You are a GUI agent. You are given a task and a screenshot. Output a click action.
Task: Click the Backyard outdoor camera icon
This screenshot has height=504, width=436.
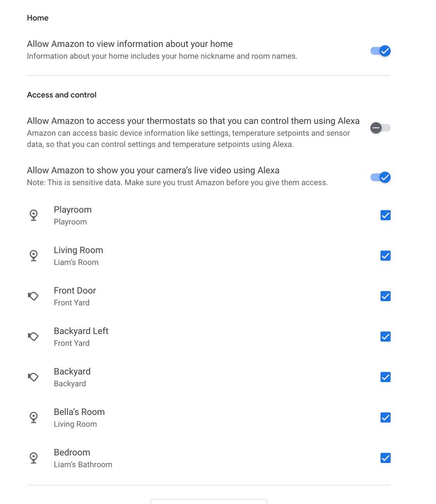33,377
